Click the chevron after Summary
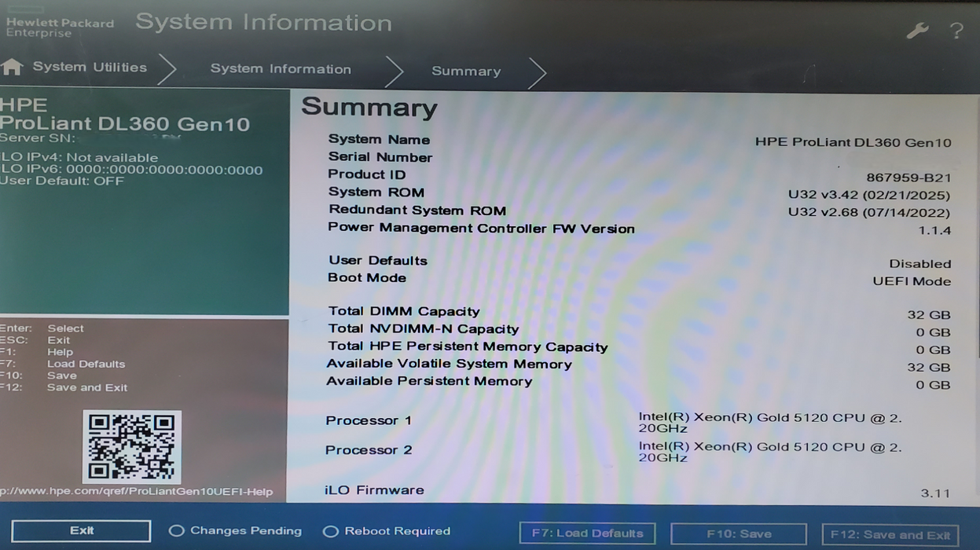The width and height of the screenshot is (980, 550). click(538, 70)
